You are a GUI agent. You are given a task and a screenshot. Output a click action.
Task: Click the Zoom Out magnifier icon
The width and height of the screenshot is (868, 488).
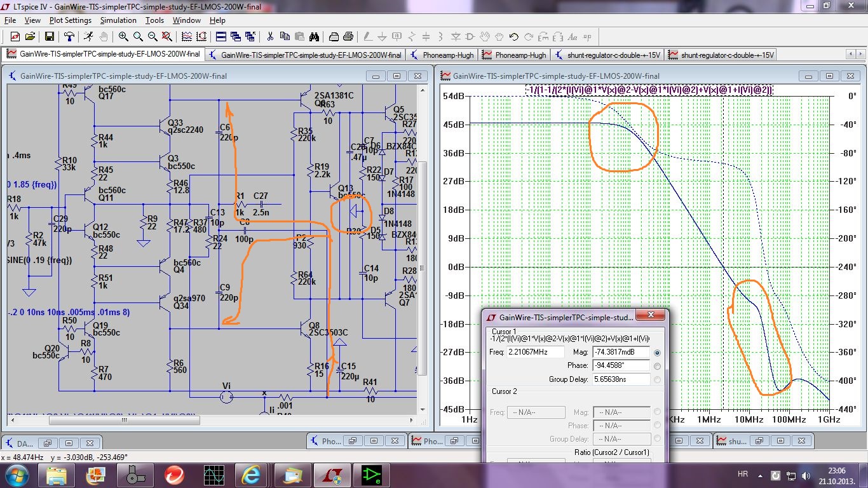point(153,37)
